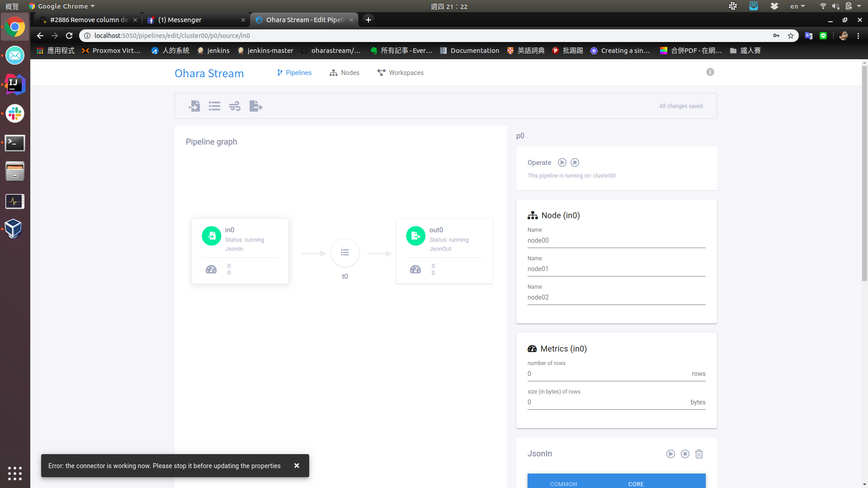Click the size in bytes field

616,402
